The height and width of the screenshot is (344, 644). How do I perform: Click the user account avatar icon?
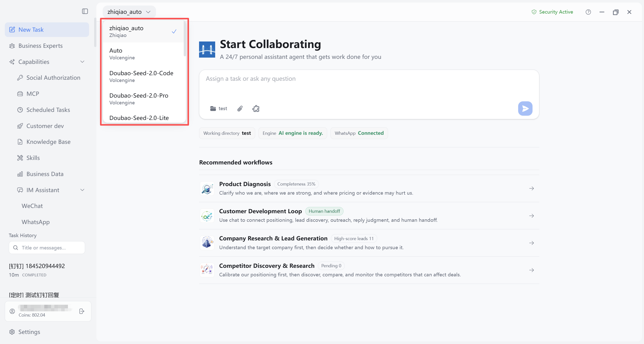point(12,311)
